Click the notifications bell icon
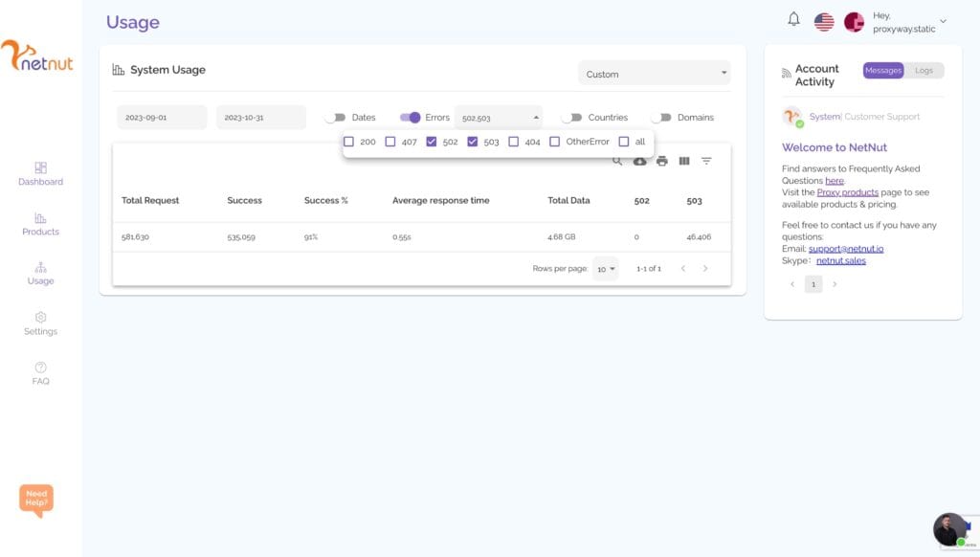 coord(791,19)
